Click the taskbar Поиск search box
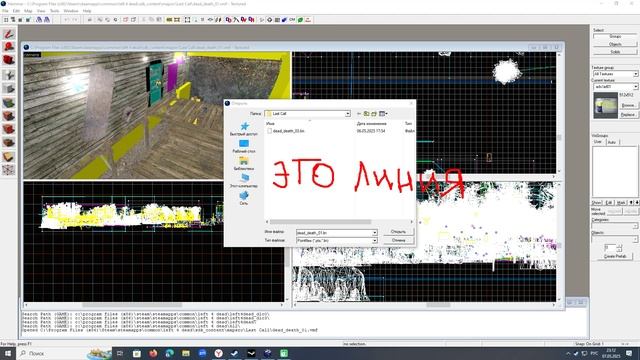 click(52, 353)
